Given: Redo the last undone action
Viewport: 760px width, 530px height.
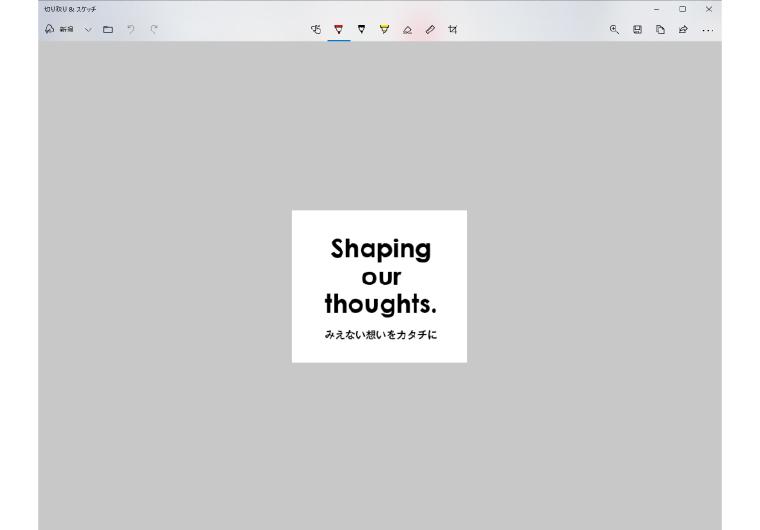Looking at the screenshot, I should [154, 30].
